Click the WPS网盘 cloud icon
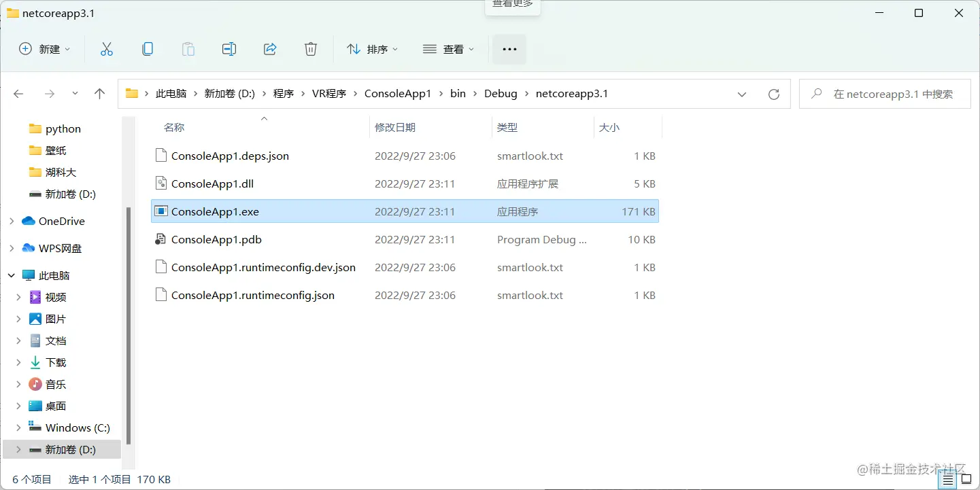Screen dimensions: 980x490 29,248
